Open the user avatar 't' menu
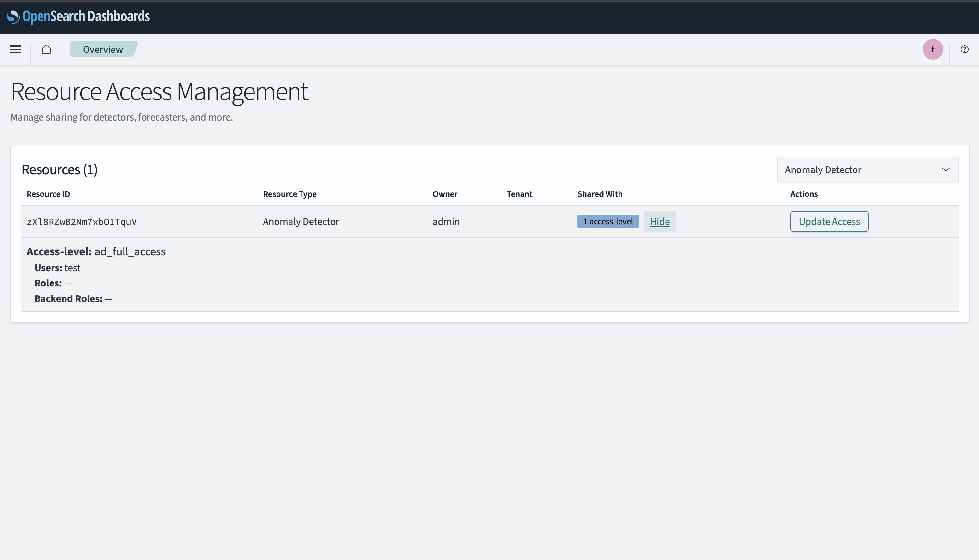 tap(932, 49)
